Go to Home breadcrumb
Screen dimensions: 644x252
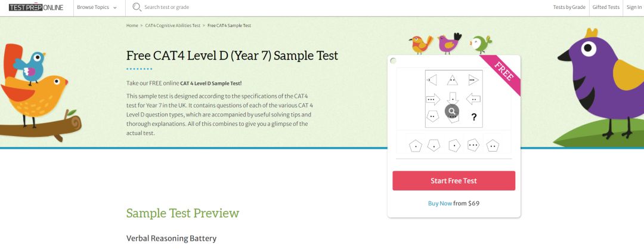tap(132, 26)
